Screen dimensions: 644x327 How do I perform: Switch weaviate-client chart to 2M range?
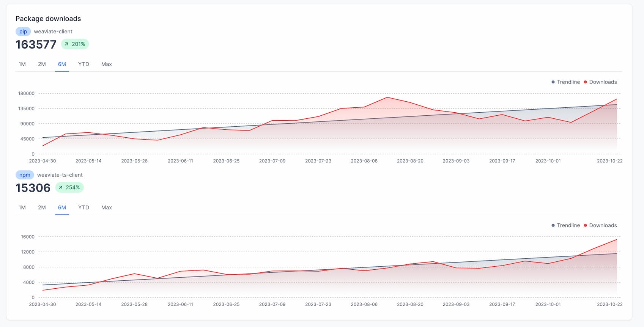pyautogui.click(x=42, y=64)
